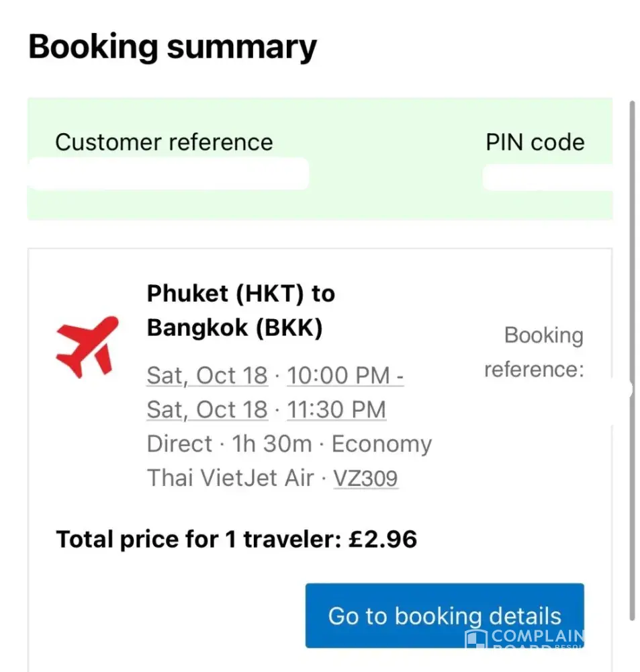Click the Phuket (HKT) to Bangkok (BKK) title
640x672 pixels.
click(240, 310)
